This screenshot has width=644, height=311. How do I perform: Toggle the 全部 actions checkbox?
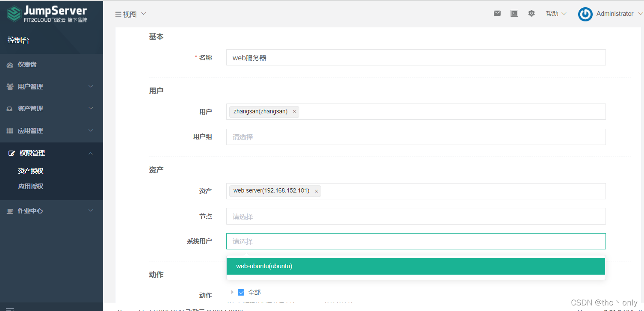coord(241,293)
